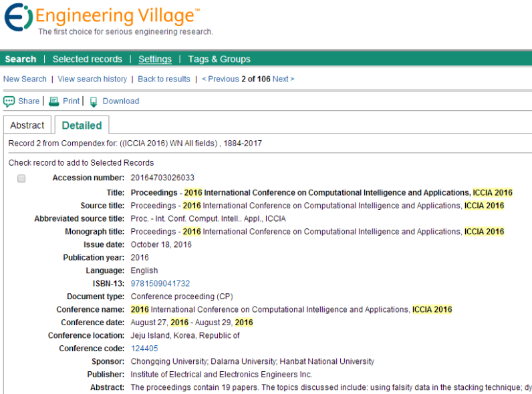Switch to the Abstract tab
This screenshot has height=394, width=532.
pos(27,125)
